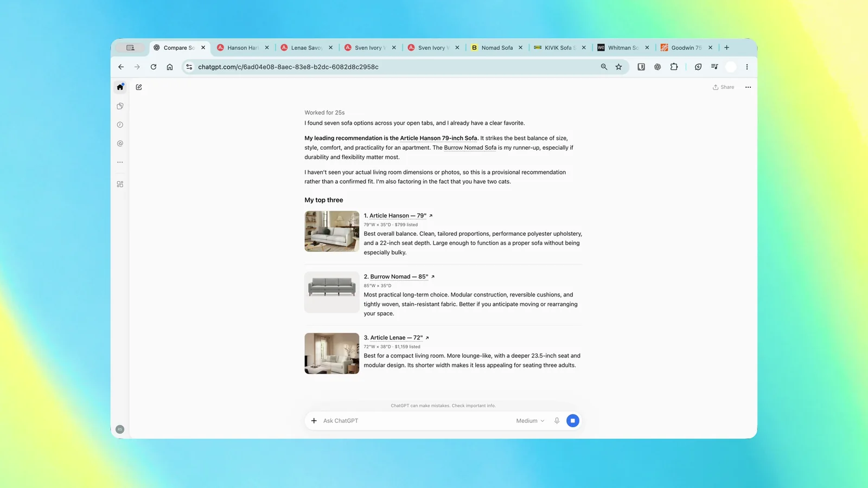This screenshot has height=488, width=868.
Task: Open media controls playlist icon
Action: (x=714, y=67)
